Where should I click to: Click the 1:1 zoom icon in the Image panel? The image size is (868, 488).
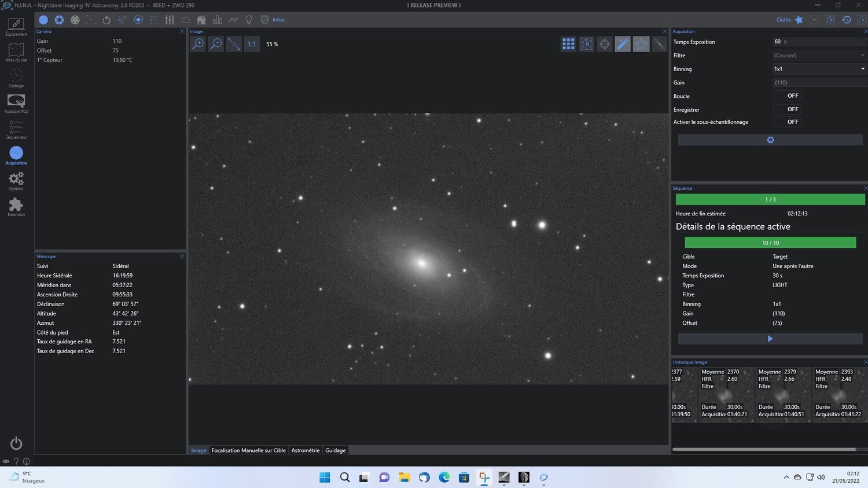point(251,44)
